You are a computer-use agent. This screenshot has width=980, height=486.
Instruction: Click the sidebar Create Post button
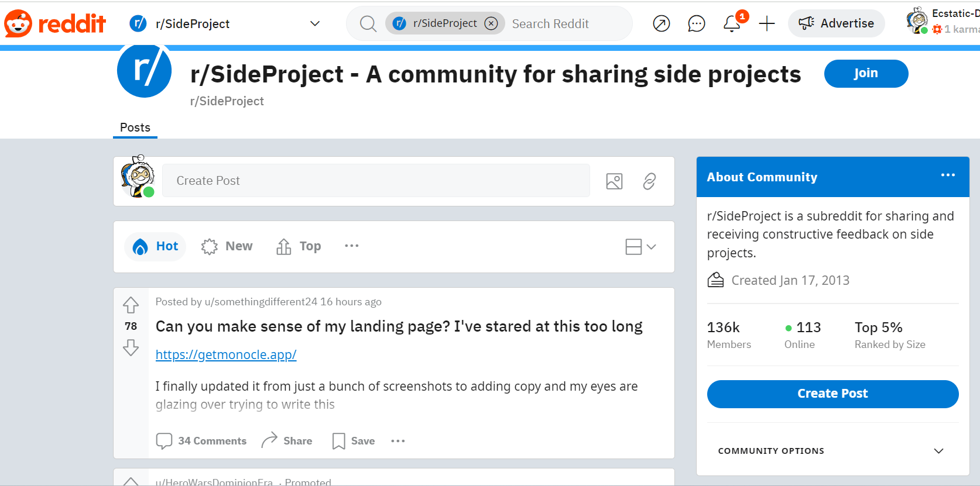coord(832,394)
